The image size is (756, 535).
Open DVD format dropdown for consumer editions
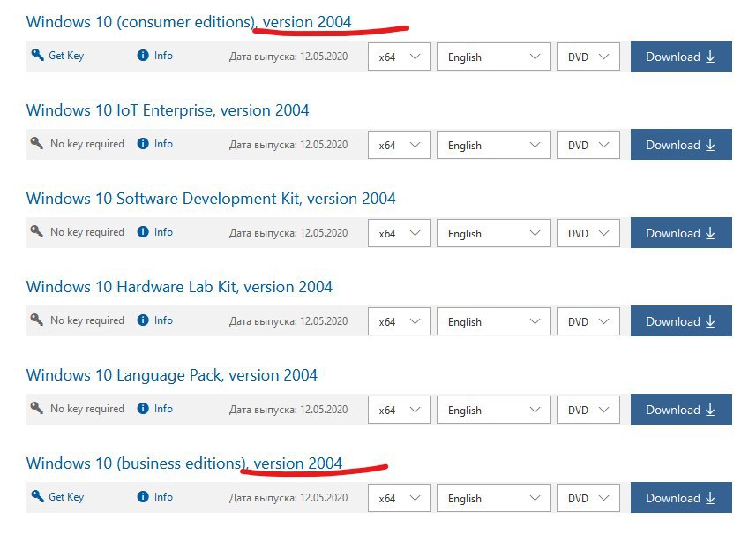(588, 57)
